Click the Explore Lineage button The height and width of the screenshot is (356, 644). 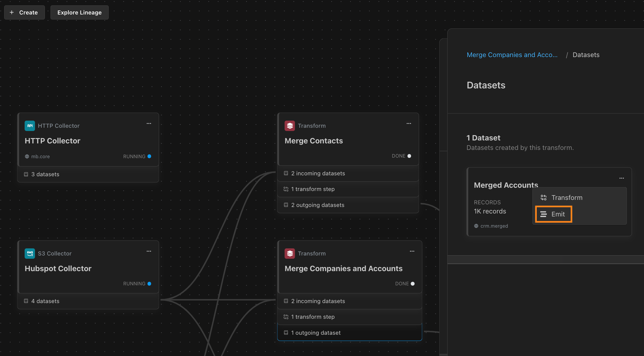click(x=79, y=12)
